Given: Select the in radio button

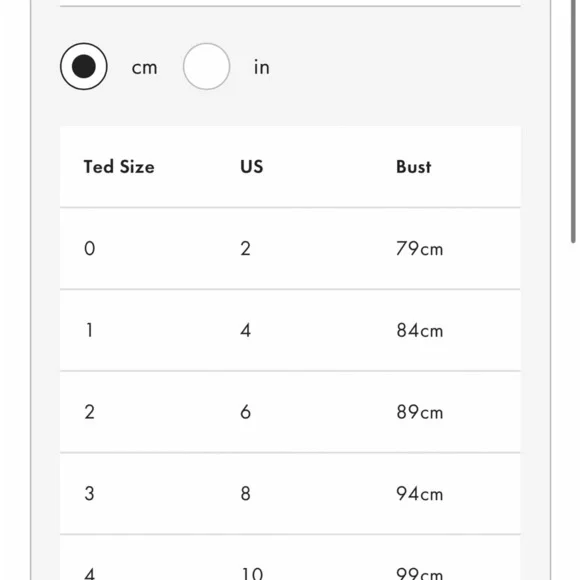Looking at the screenshot, I should pyautogui.click(x=206, y=67).
